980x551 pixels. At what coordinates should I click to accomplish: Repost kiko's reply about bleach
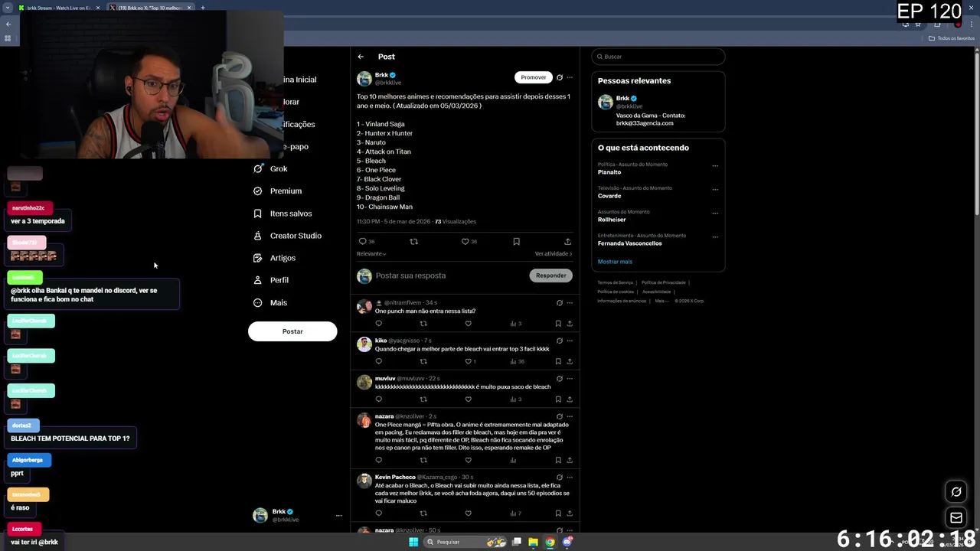coord(423,361)
